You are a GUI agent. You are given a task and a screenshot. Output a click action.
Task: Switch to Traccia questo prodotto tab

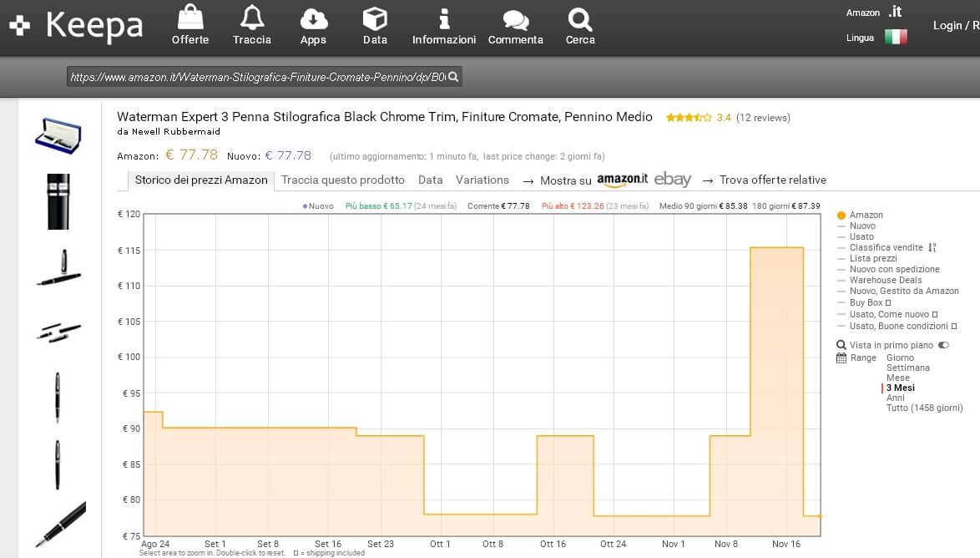click(x=343, y=180)
